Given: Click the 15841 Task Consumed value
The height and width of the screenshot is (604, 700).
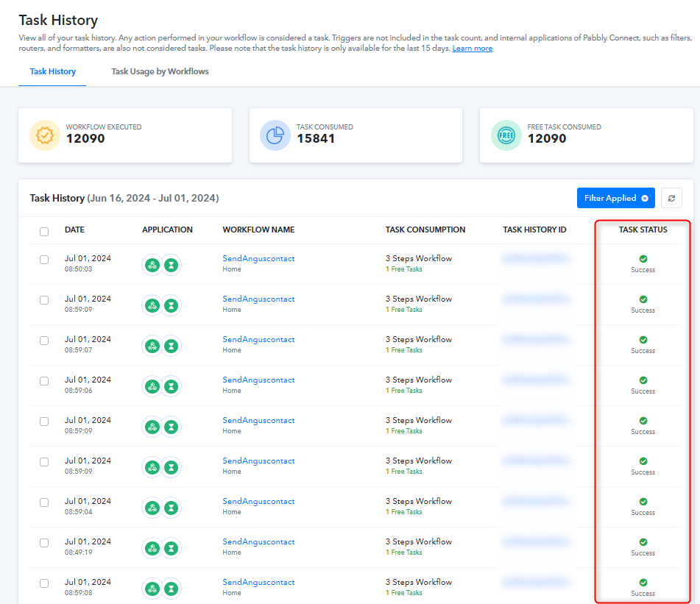Looking at the screenshot, I should pos(316,139).
